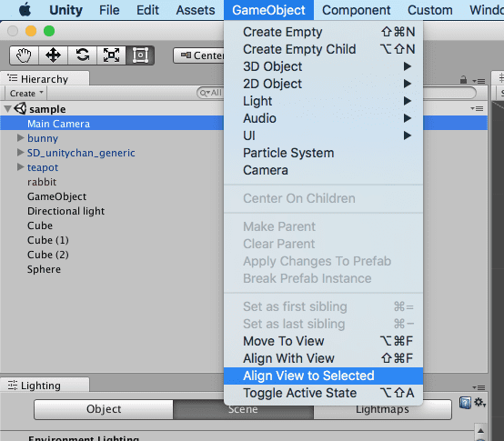
Task: Select the Scale tool icon
Action: click(x=111, y=55)
